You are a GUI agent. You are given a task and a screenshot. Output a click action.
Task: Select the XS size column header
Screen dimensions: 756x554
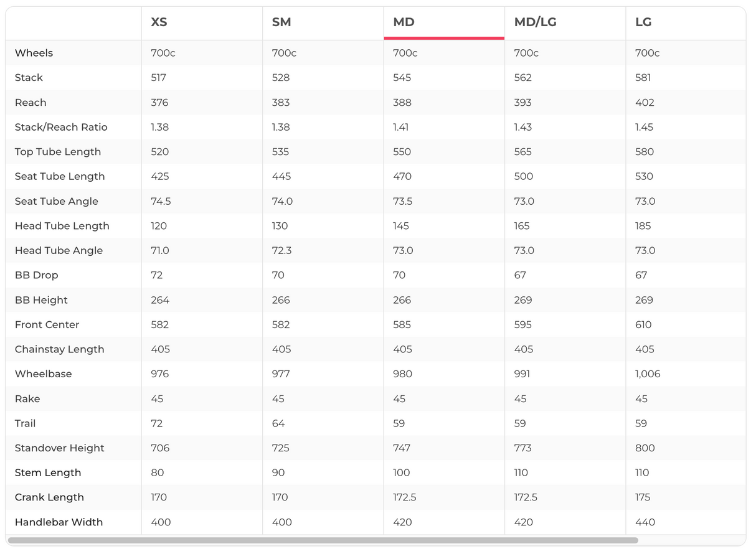(159, 22)
